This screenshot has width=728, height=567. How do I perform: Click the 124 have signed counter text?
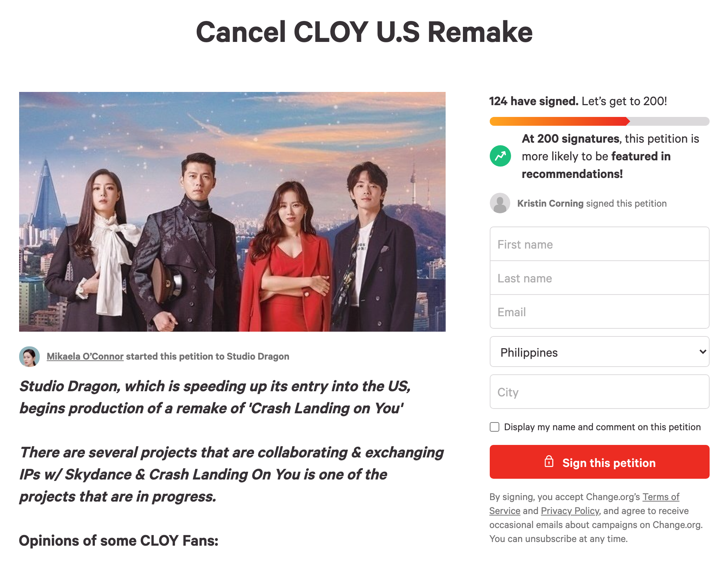[534, 101]
